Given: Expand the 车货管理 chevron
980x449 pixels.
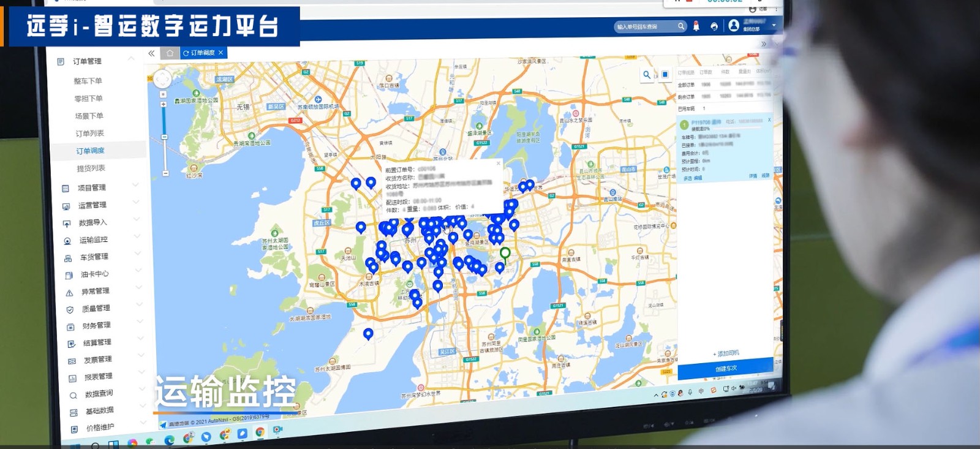Looking at the screenshot, I should coord(138,253).
